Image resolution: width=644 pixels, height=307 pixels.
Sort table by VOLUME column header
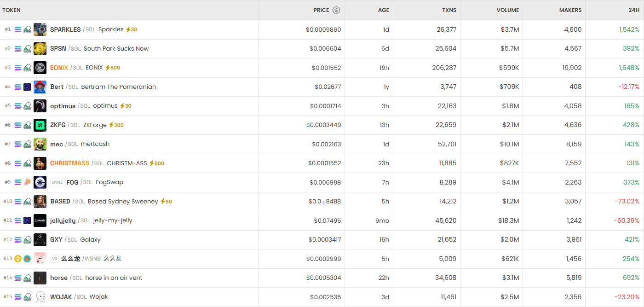coord(507,10)
